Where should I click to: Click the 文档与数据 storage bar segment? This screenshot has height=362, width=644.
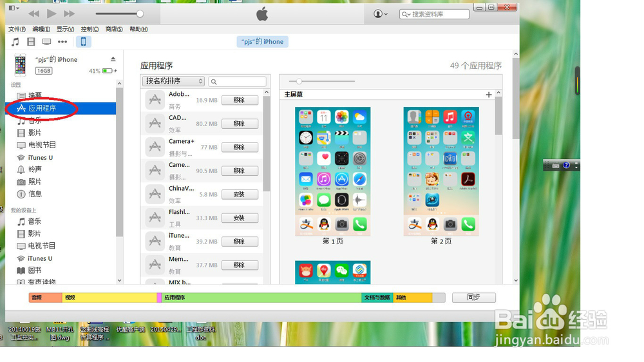[377, 298]
